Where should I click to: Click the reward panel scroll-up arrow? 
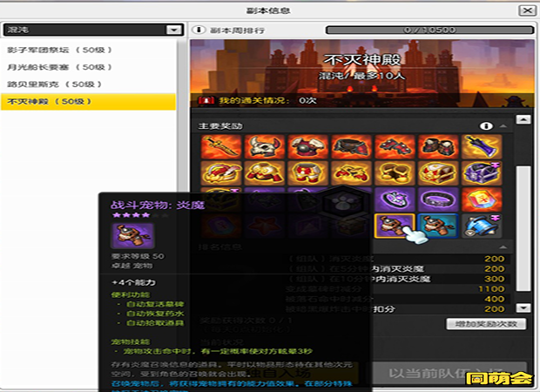pos(523,119)
